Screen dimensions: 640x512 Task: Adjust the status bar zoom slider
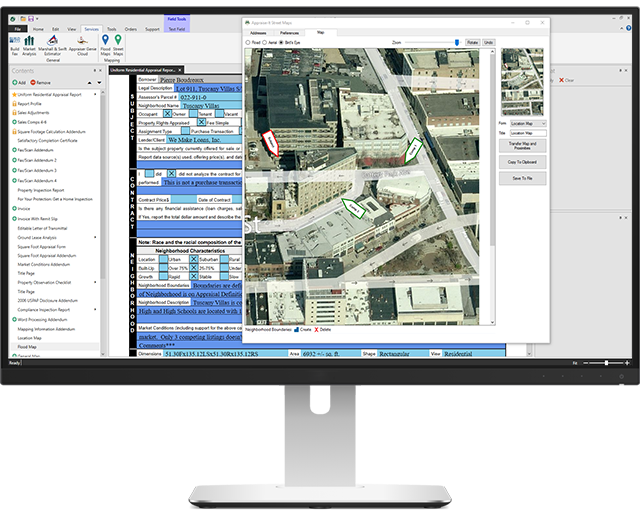pyautogui.click(x=607, y=363)
